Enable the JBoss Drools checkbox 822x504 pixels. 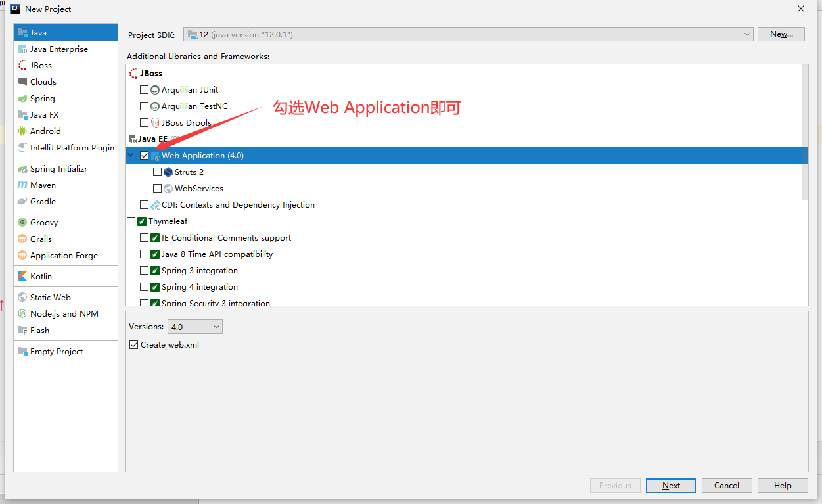pos(144,123)
